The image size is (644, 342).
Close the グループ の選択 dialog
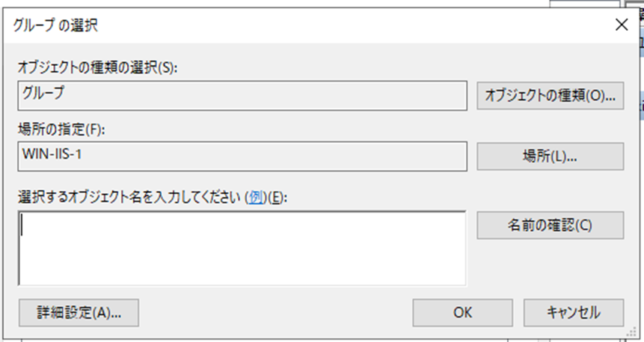pyautogui.click(x=620, y=25)
